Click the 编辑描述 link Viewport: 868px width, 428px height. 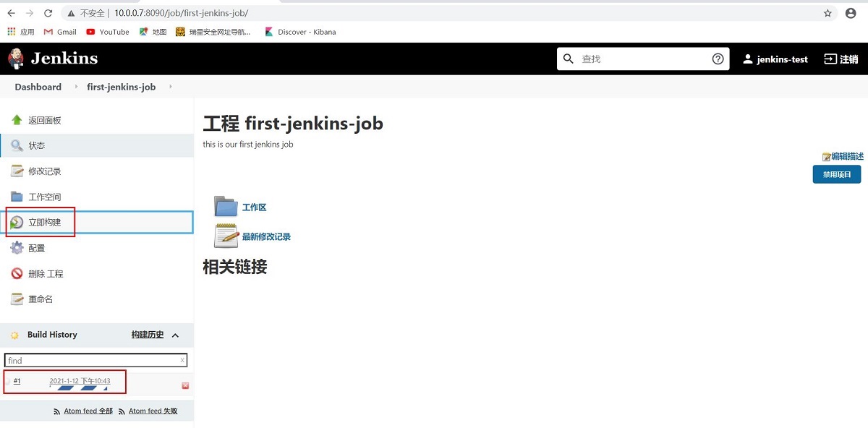click(847, 156)
